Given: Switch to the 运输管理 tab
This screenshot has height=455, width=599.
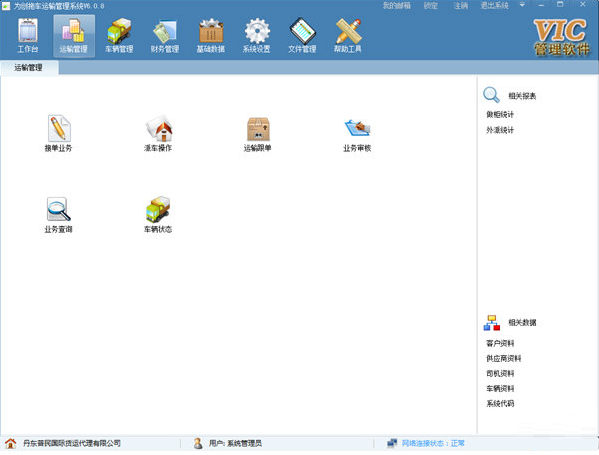Looking at the screenshot, I should [x=29, y=68].
